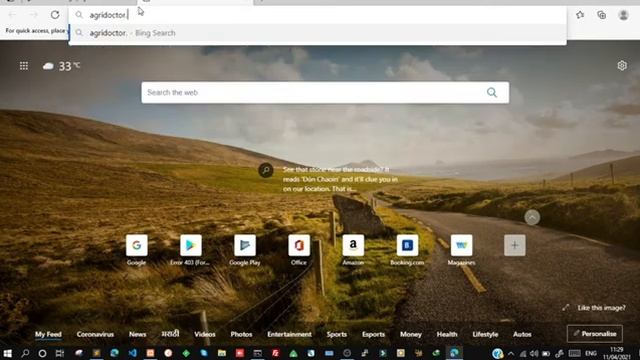This screenshot has width=640, height=360.
Task: Switch to Lifestyle feed tab
Action: pyautogui.click(x=485, y=334)
